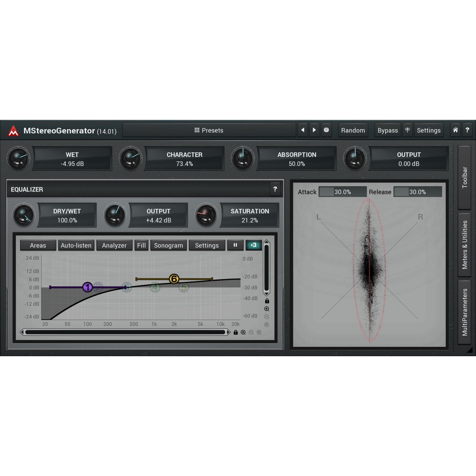Open the Analyzer options
476x476 pixels.
pos(114,245)
